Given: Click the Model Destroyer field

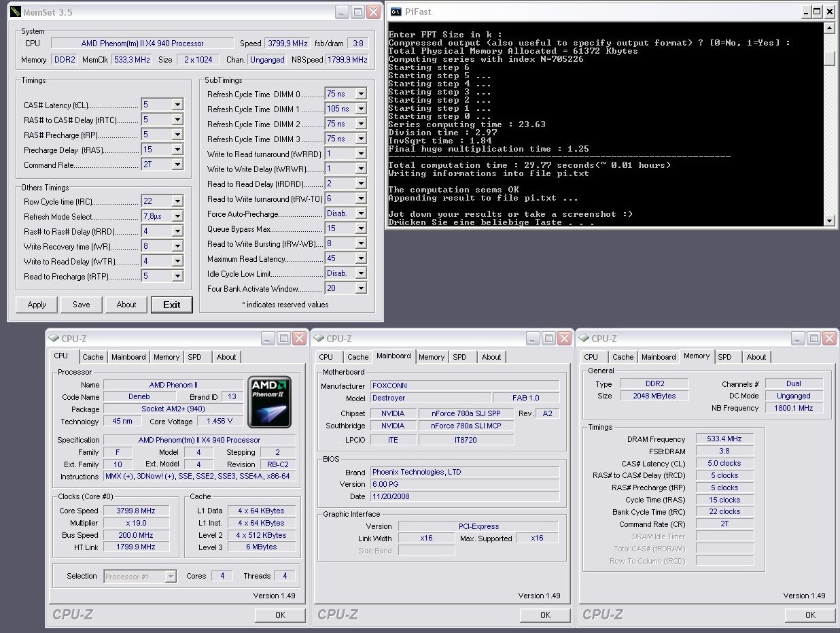Looking at the screenshot, I should 431,398.
